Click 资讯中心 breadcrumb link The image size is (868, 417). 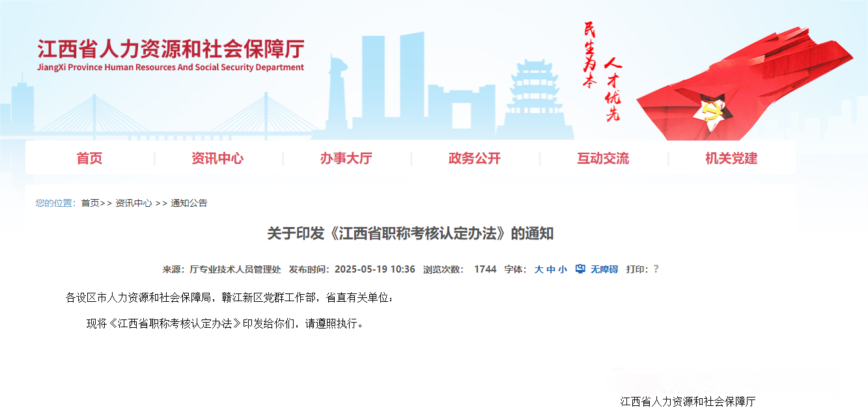click(133, 203)
